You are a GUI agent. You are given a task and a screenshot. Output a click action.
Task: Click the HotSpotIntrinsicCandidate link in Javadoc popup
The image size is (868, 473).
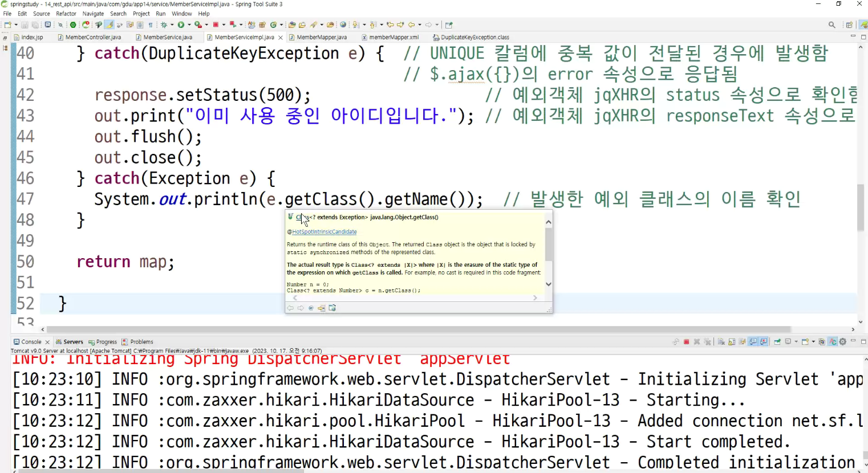pos(325,232)
